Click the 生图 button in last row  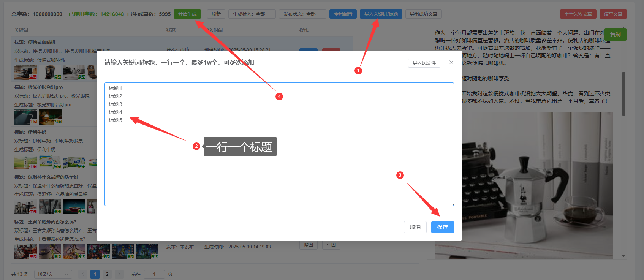click(331, 245)
